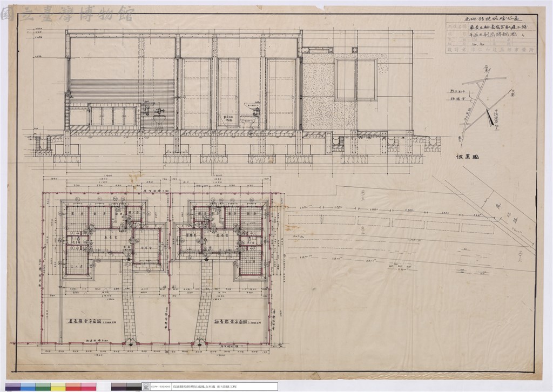Screen dimensions: 553x392
Task: Click the catalog number in the caption strip
Action: (x=160, y=387)
